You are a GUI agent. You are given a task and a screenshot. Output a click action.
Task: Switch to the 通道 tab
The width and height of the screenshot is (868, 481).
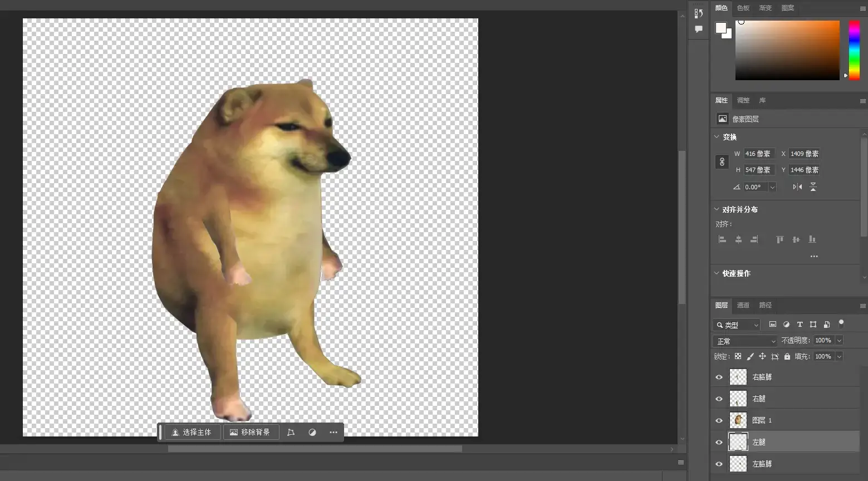point(743,305)
